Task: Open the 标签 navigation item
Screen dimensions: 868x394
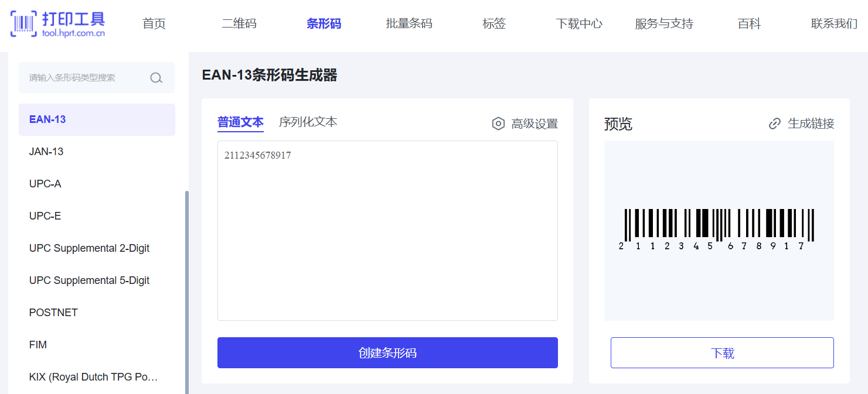Action: 494,23
